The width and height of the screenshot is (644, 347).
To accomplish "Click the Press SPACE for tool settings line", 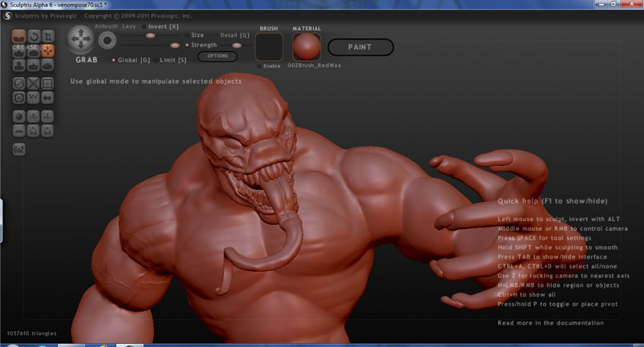I will coord(544,238).
